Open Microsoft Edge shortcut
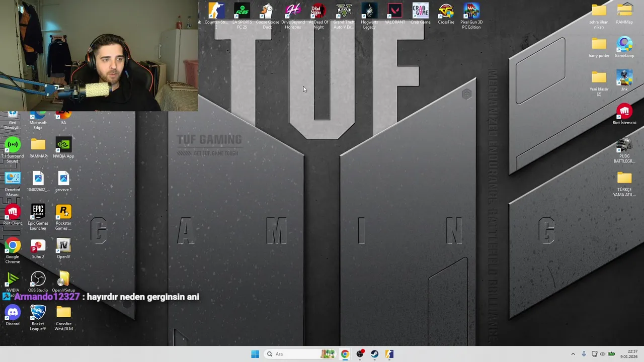Screen dimensions: 644x362 point(38,121)
